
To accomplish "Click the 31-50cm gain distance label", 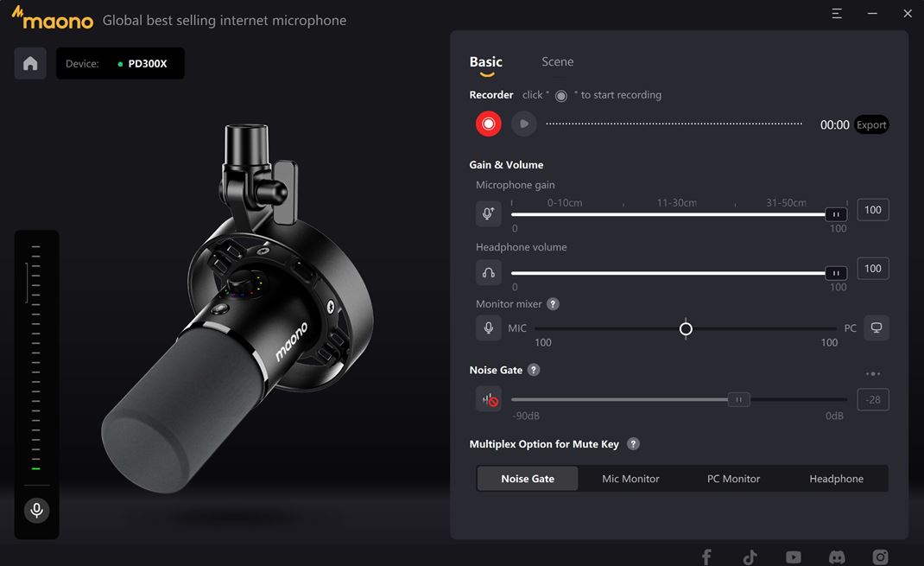I will click(786, 203).
